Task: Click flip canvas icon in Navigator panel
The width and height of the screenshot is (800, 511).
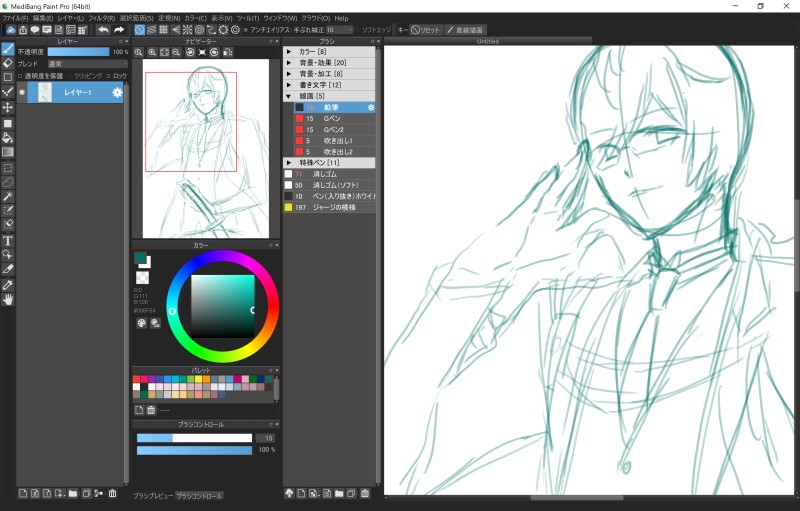Action: [228, 52]
